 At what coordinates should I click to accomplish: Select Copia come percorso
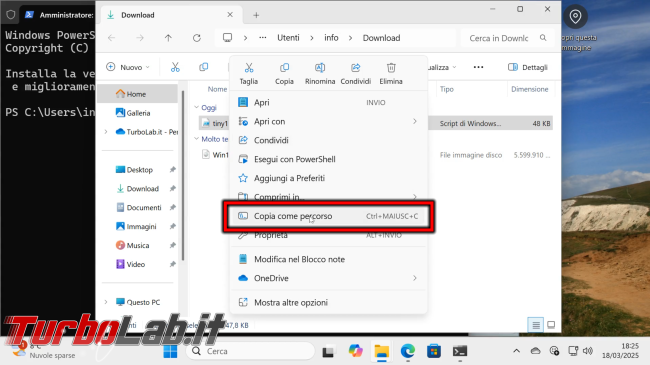(328, 216)
